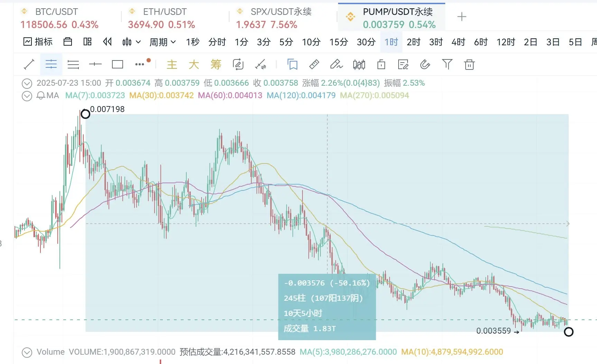This screenshot has height=364, width=597.
Task: Click the MA(30):0.003742 label
Action: pos(161,95)
